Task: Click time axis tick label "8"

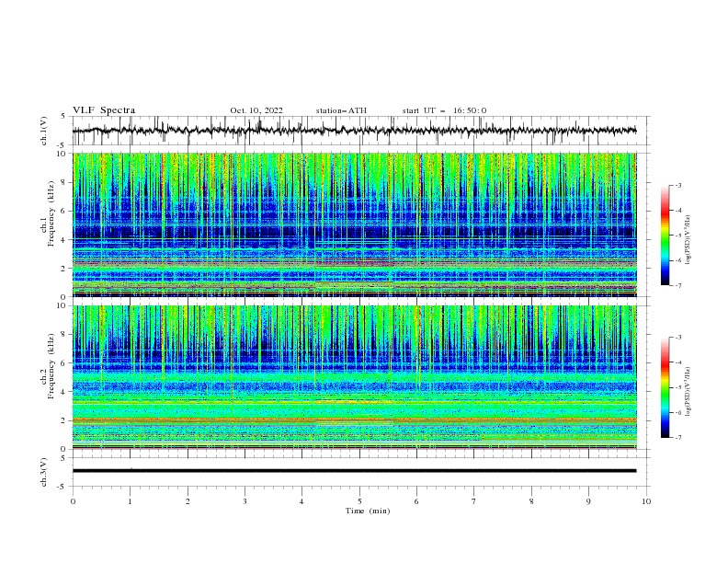Action: coord(531,501)
